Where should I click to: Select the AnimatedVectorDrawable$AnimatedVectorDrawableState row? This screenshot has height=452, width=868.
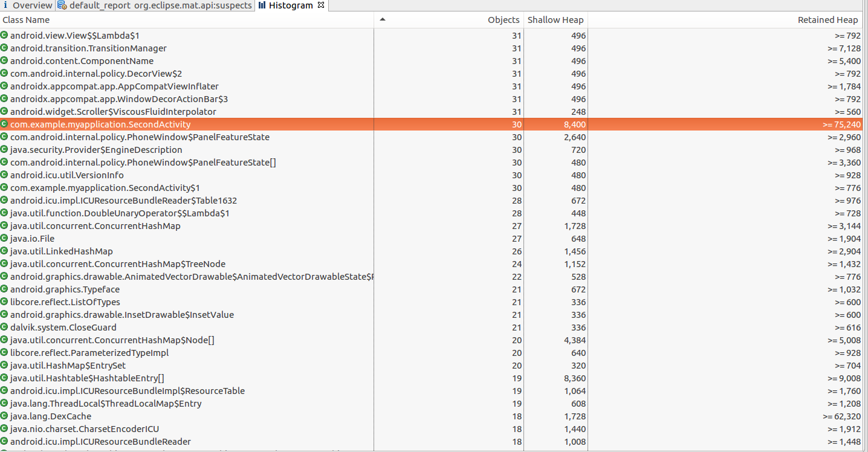[x=432, y=277]
